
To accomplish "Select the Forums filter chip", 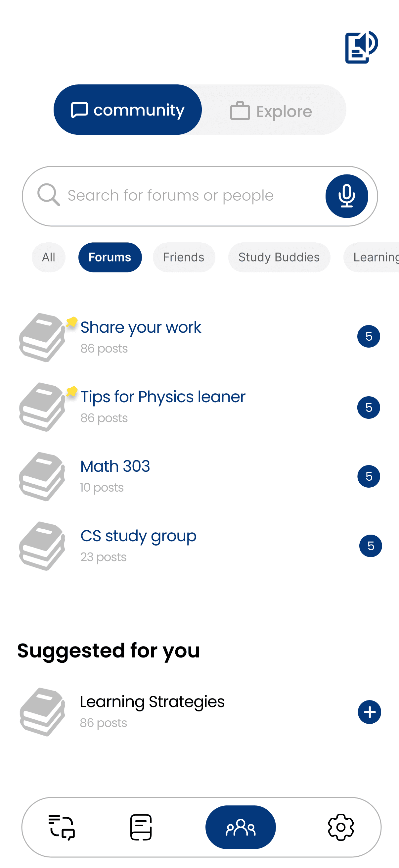I will [x=110, y=257].
